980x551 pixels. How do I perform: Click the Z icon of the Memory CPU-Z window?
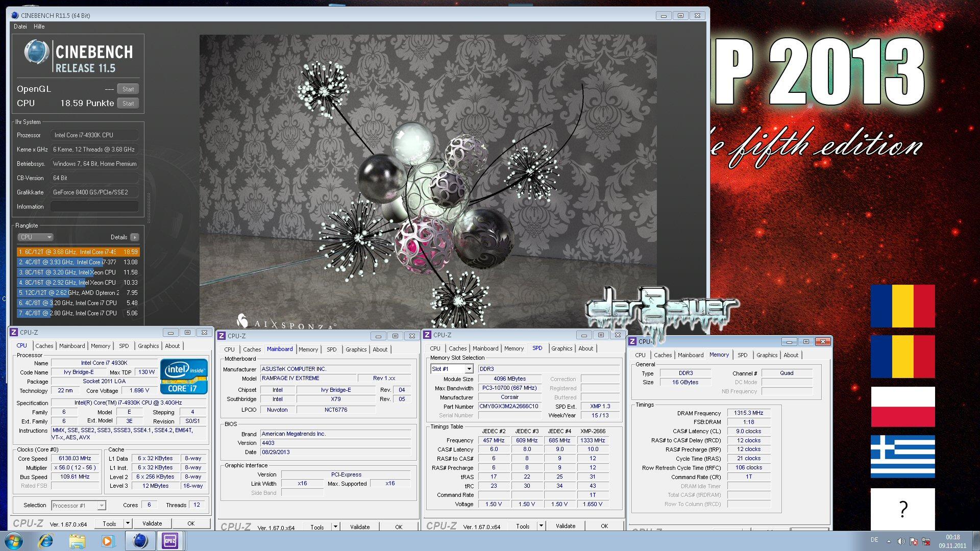click(632, 341)
